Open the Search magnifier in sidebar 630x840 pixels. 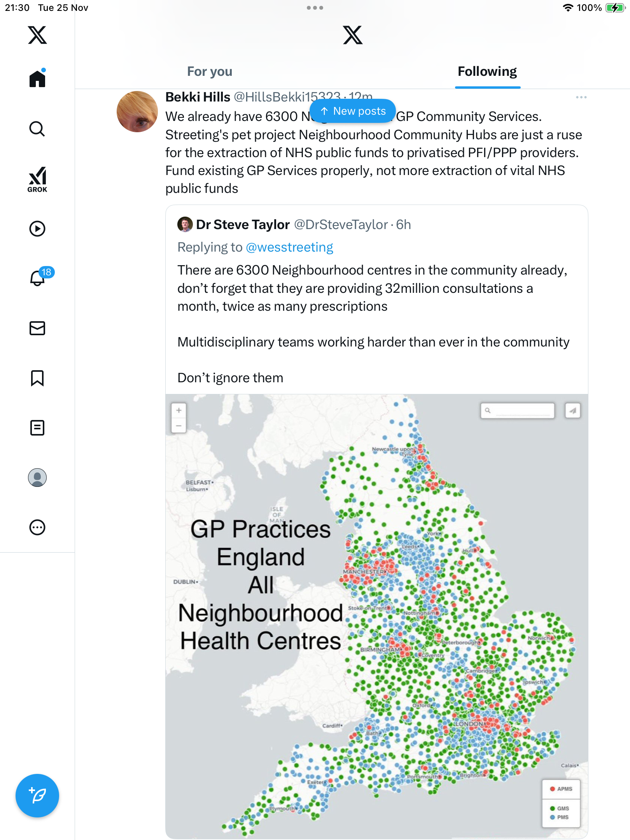37,129
